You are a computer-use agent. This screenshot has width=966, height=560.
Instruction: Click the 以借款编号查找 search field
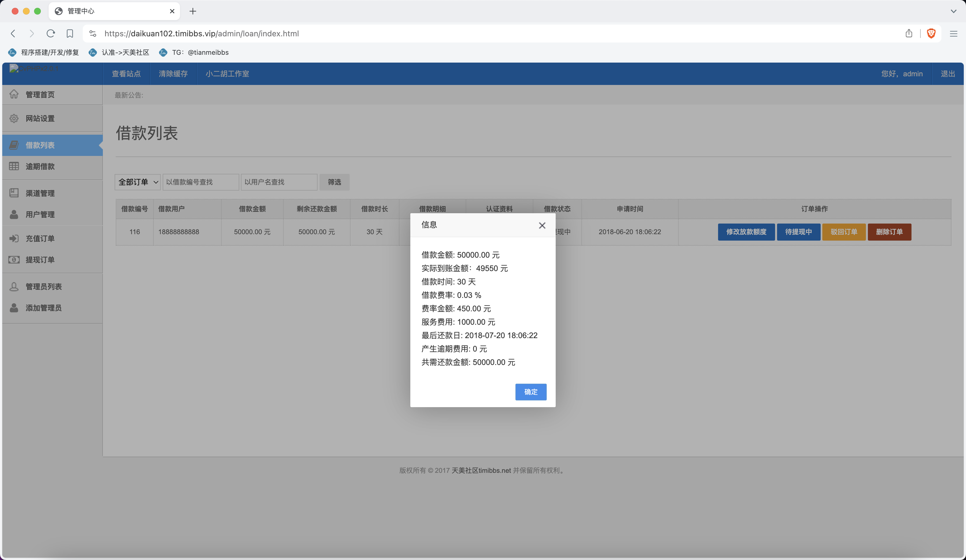[x=200, y=182]
